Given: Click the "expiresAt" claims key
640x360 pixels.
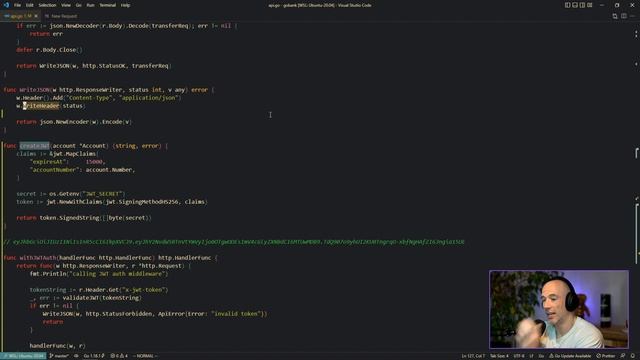Looking at the screenshot, I should click(x=47, y=162).
